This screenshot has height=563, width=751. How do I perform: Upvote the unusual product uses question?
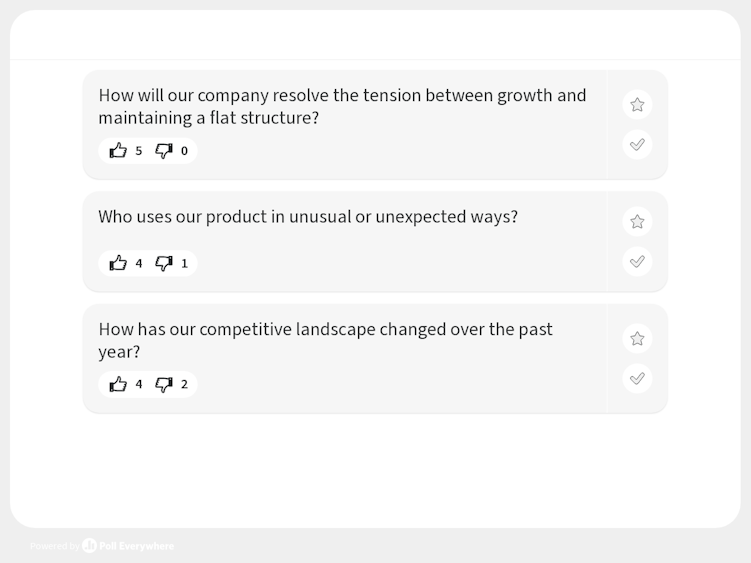118,263
